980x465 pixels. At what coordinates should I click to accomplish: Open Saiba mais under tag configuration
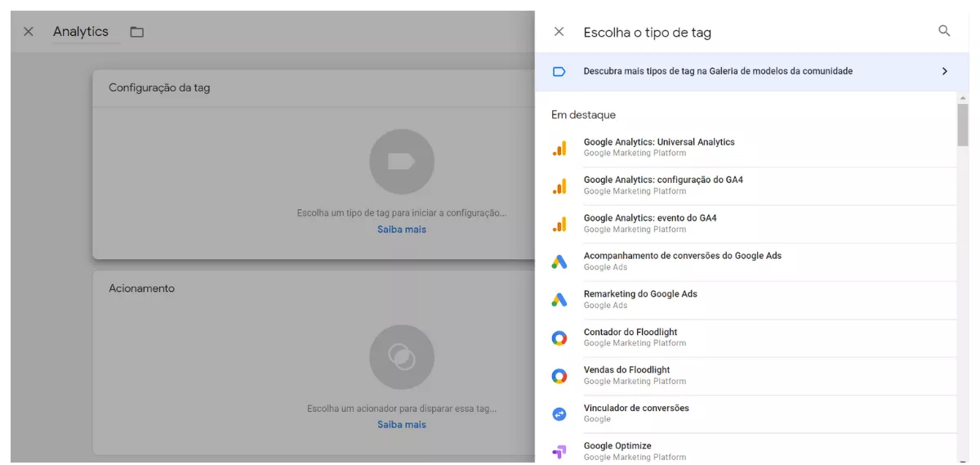coord(401,230)
